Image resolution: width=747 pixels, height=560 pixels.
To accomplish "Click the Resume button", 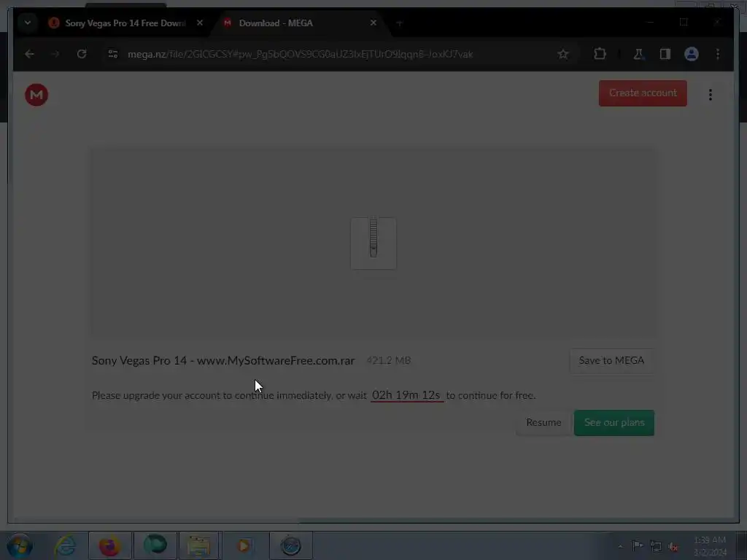I will pyautogui.click(x=543, y=422).
